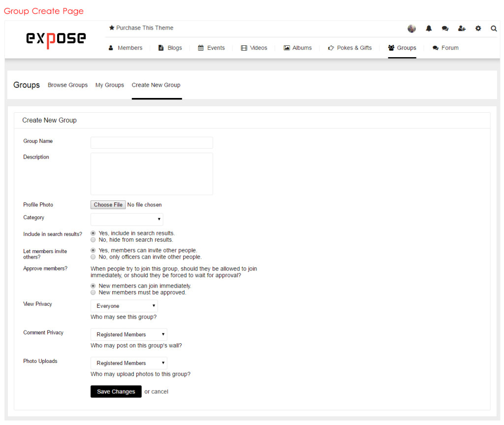The image size is (504, 425).
Task: Click the profile avatar thumbnail
Action: coord(411,28)
